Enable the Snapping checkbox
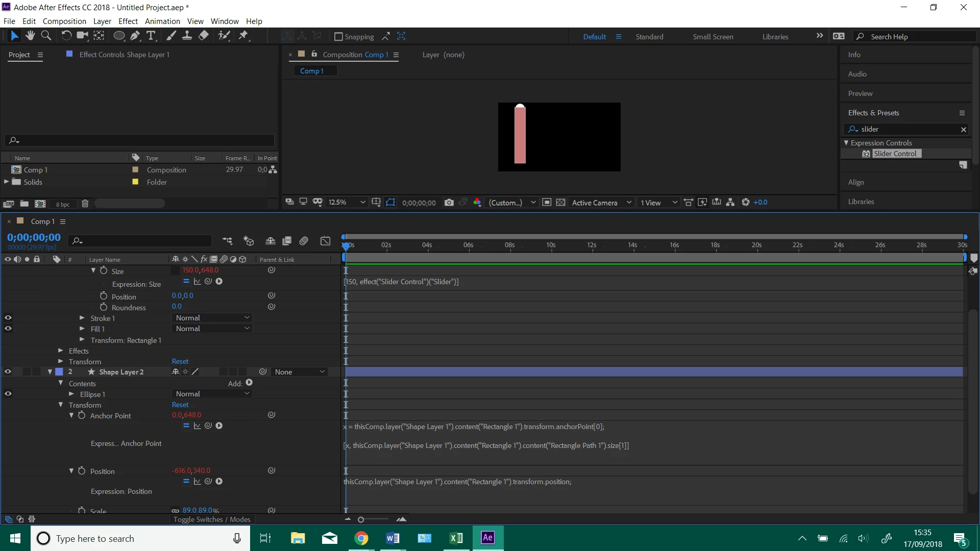 tap(338, 37)
